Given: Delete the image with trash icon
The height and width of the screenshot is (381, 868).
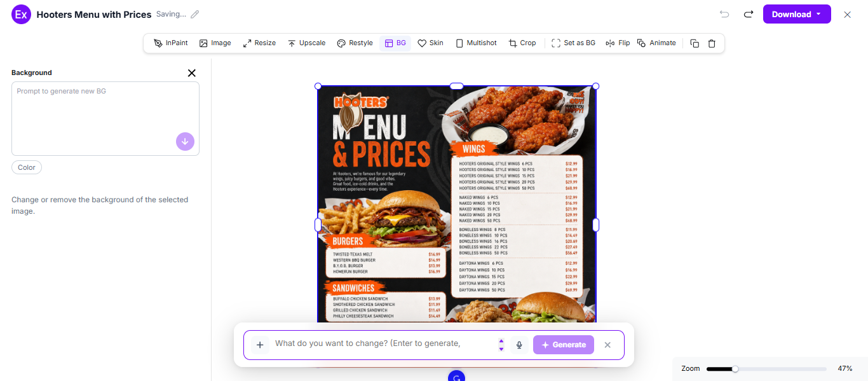Looking at the screenshot, I should pos(712,43).
